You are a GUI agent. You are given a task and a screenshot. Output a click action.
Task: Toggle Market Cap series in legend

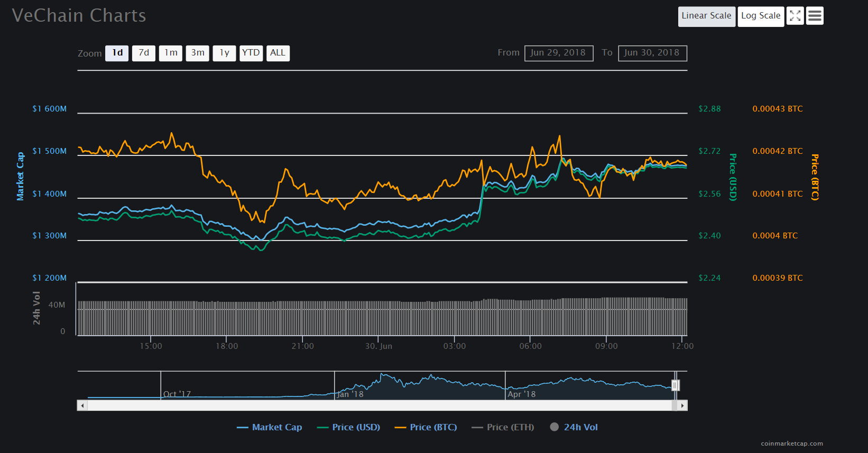pyautogui.click(x=270, y=427)
